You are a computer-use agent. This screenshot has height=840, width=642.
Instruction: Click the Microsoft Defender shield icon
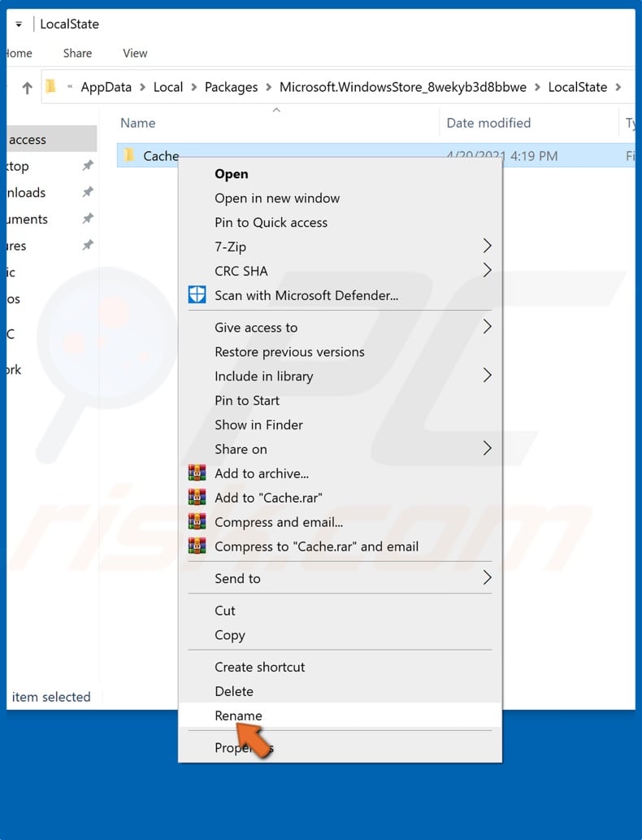pos(197,294)
